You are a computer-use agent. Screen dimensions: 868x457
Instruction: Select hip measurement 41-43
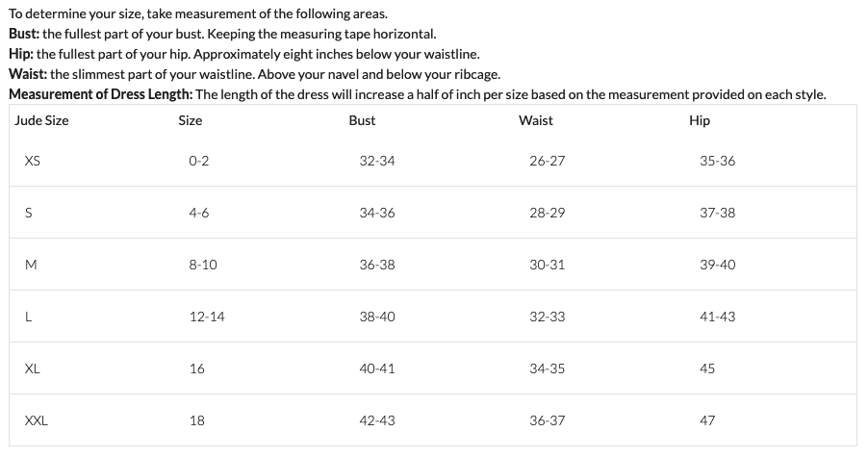click(718, 317)
